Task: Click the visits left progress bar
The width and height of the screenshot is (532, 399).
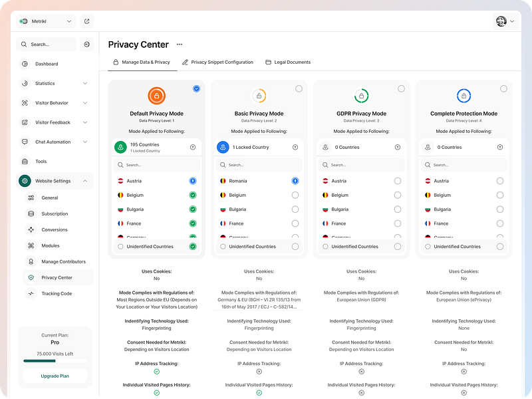Action: point(55,360)
